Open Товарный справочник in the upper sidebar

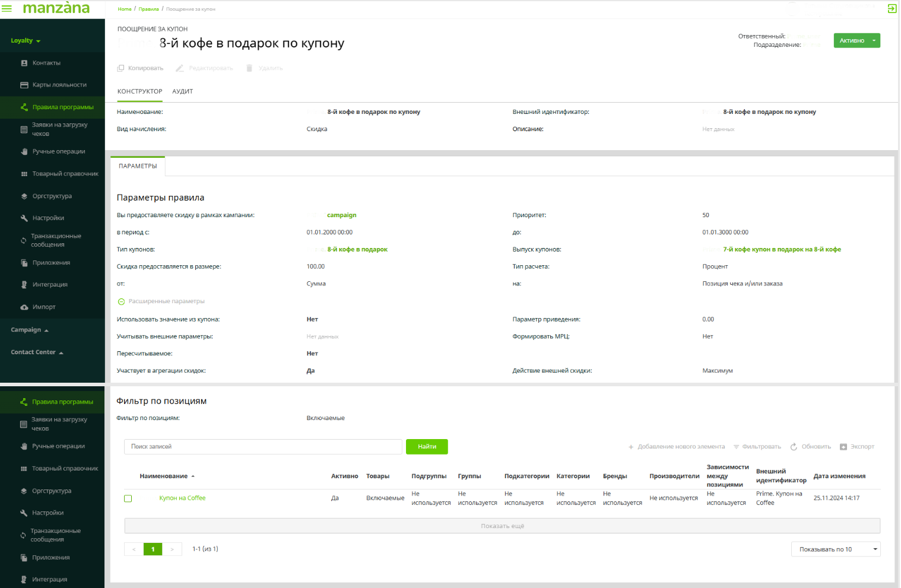[x=65, y=174]
